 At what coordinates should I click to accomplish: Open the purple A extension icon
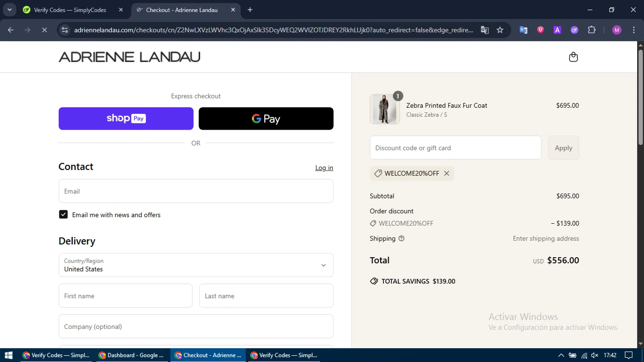[557, 30]
